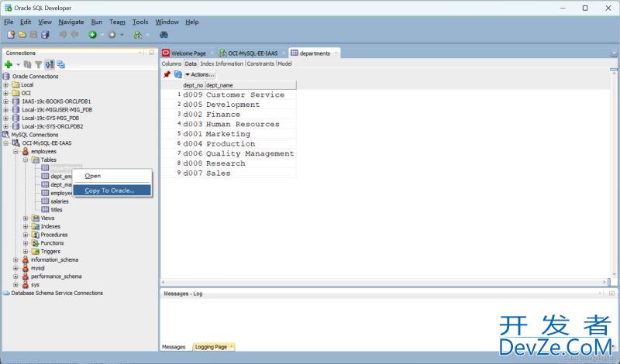Switch to the Model sub-tab
This screenshot has width=620, height=364.
pyautogui.click(x=284, y=64)
